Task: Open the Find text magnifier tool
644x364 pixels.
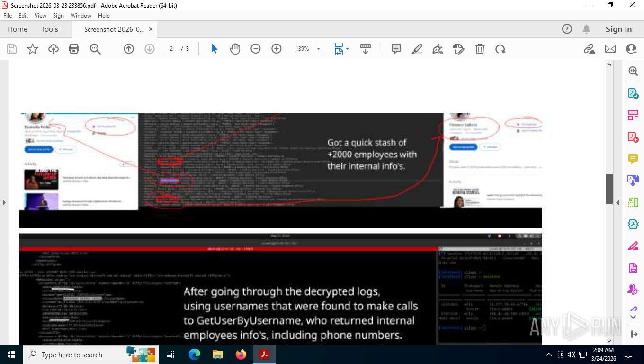Action: (95, 49)
